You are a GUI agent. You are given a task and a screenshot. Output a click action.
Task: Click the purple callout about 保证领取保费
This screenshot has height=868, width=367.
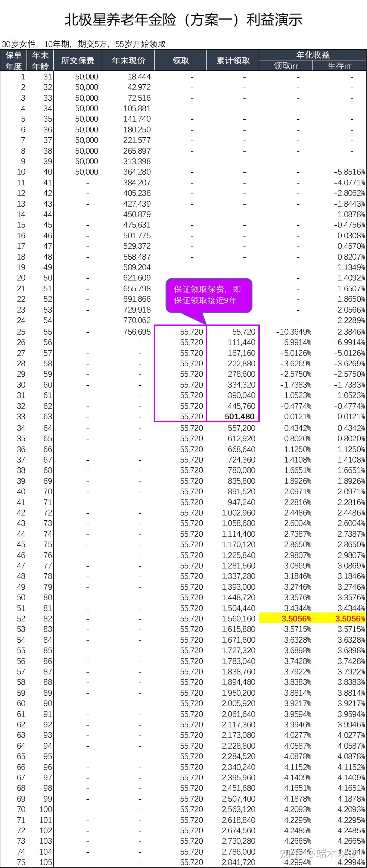point(209,295)
